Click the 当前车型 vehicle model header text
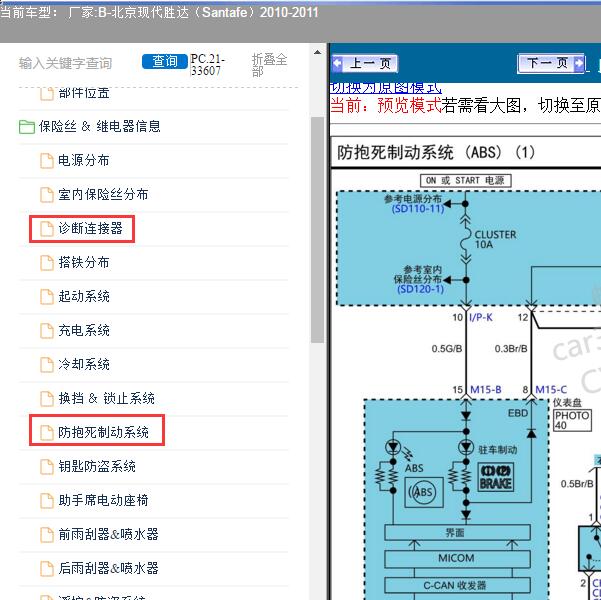601x600 pixels. pyautogui.click(x=159, y=13)
